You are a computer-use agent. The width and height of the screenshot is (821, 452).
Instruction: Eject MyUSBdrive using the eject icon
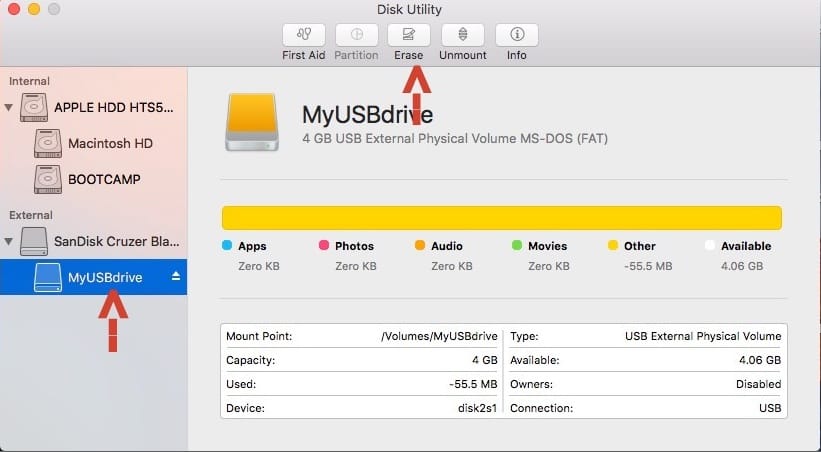[176, 276]
